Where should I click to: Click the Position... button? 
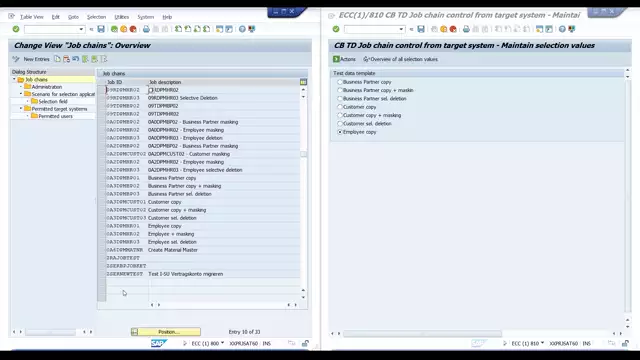tap(166, 332)
